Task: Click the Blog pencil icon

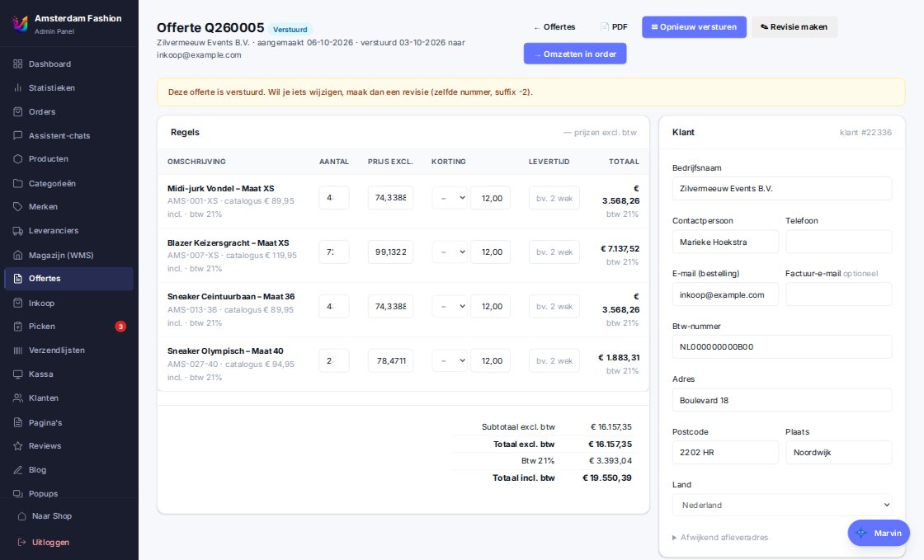Action: pyautogui.click(x=17, y=470)
